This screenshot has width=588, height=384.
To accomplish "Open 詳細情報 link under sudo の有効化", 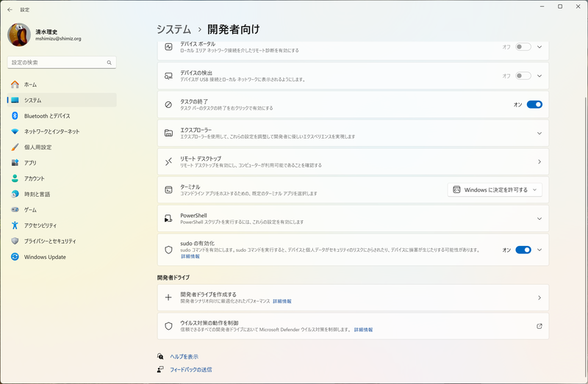I will [190, 257].
